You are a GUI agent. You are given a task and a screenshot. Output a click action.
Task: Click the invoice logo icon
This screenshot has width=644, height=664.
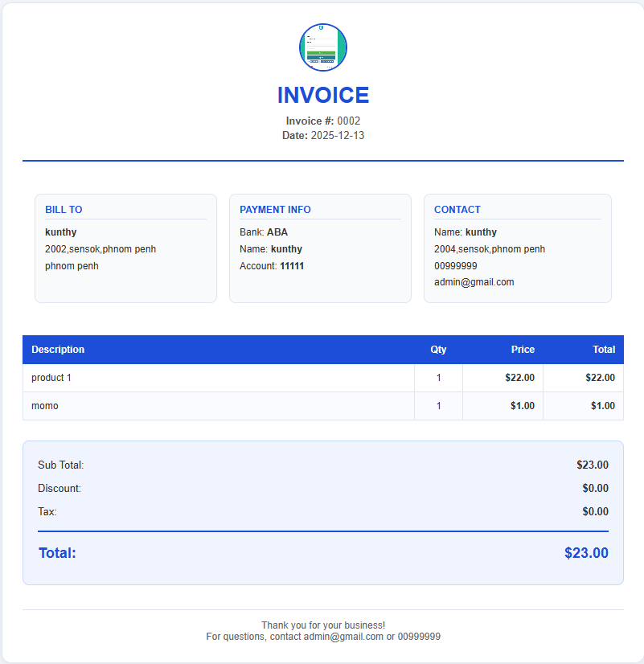(322, 47)
